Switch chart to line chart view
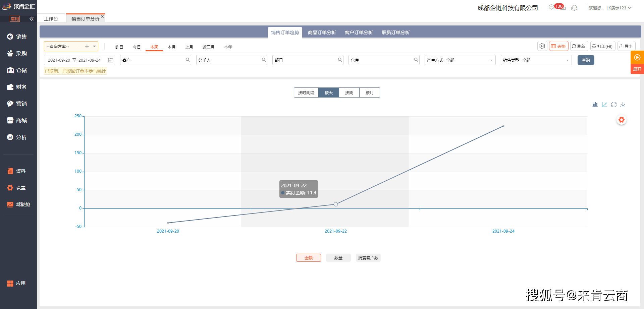 [x=604, y=105]
